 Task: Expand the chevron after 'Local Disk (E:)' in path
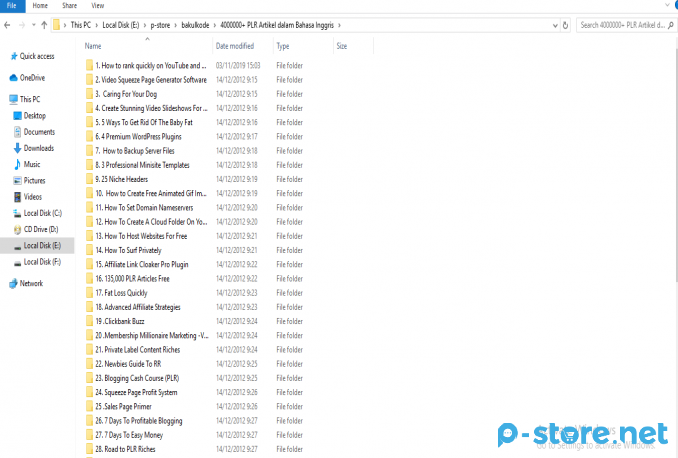[x=145, y=24]
